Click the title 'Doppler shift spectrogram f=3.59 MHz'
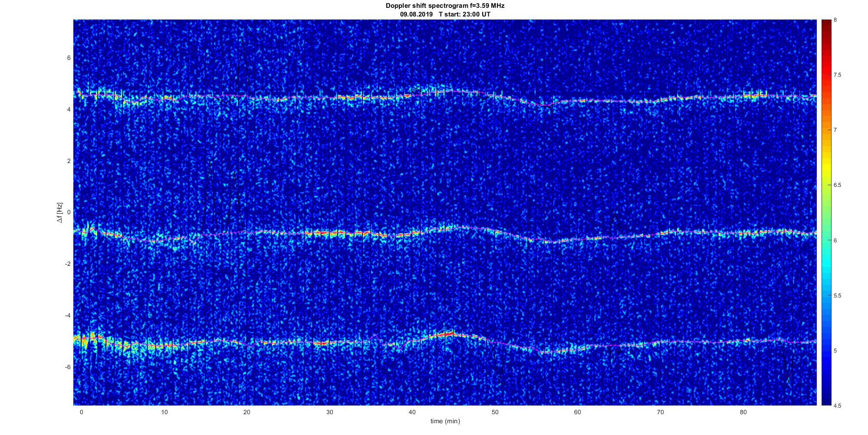Image resolution: width=868 pixels, height=435 pixels. point(445,6)
